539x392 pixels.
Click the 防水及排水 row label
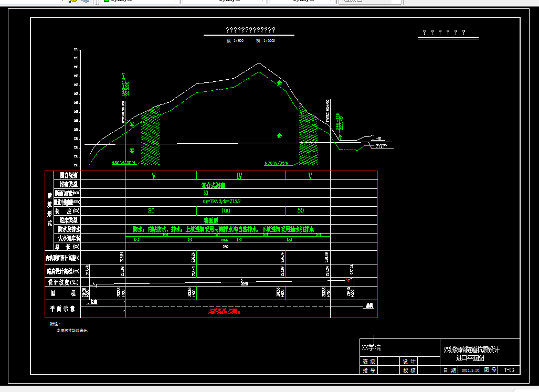coord(69,229)
